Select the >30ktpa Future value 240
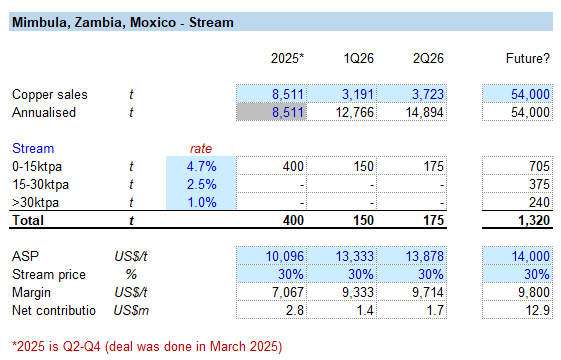 (517, 202)
